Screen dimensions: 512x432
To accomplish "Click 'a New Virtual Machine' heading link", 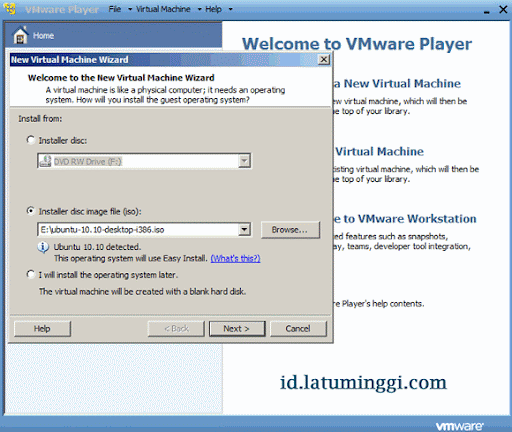I will [x=397, y=83].
